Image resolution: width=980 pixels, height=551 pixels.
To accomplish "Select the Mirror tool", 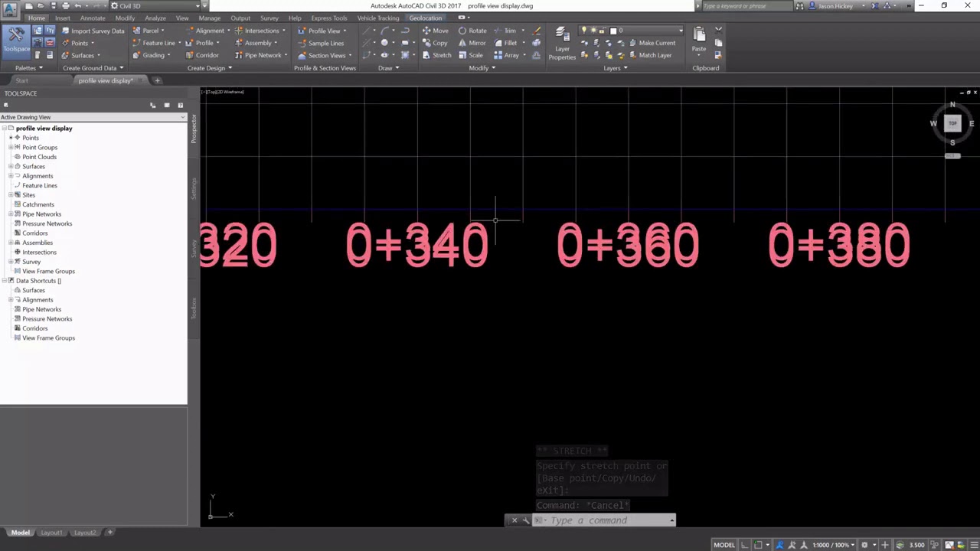I will [x=472, y=43].
